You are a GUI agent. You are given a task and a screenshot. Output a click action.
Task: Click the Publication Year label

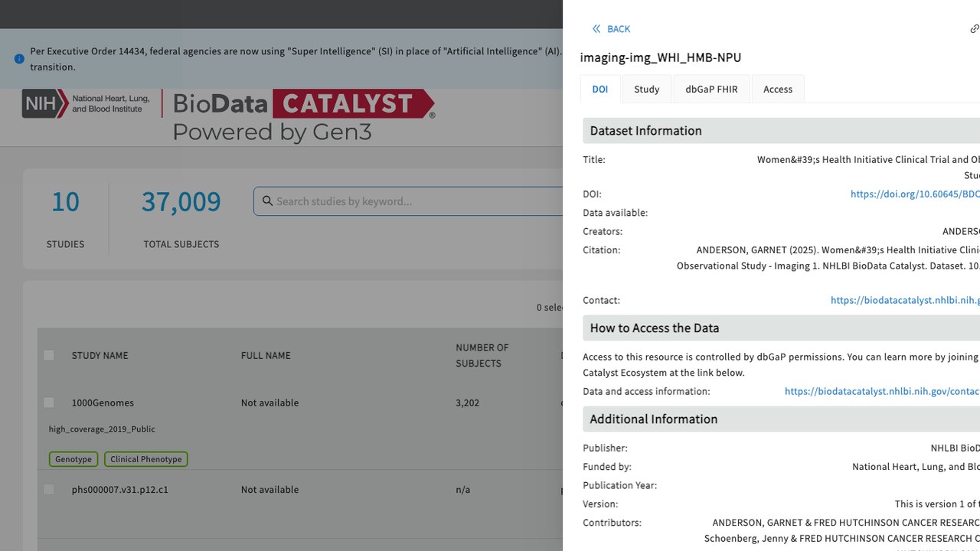(620, 486)
